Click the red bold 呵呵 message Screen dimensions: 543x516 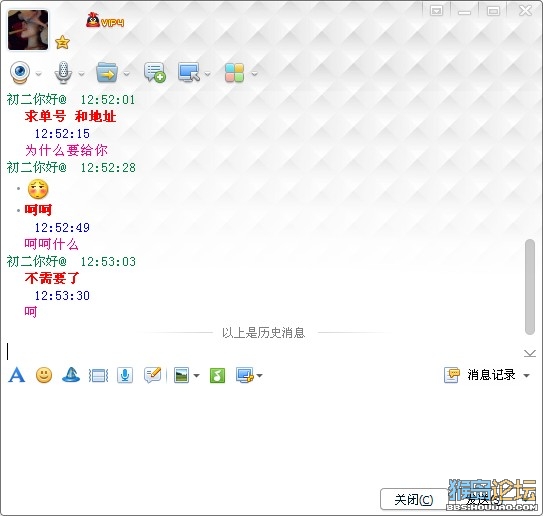pyautogui.click(x=38, y=210)
